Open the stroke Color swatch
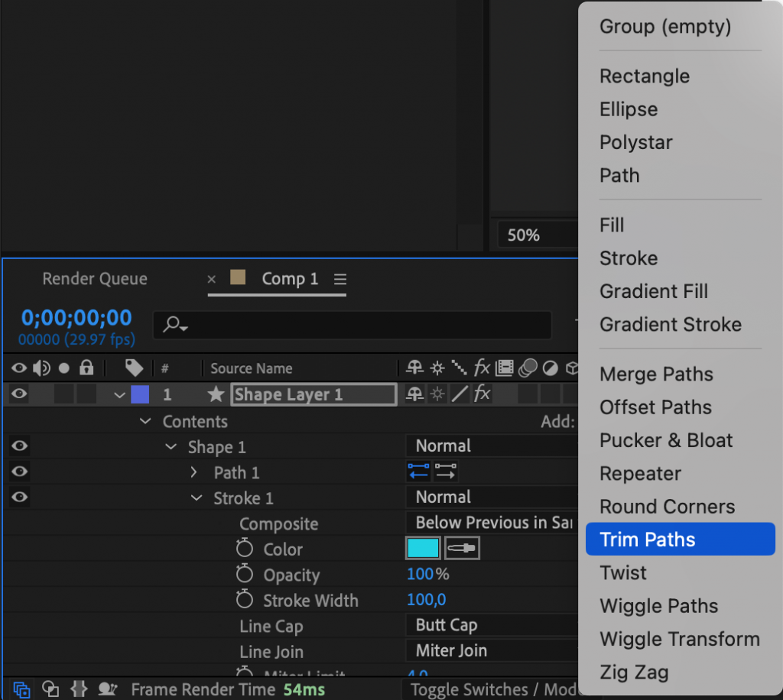 (422, 549)
